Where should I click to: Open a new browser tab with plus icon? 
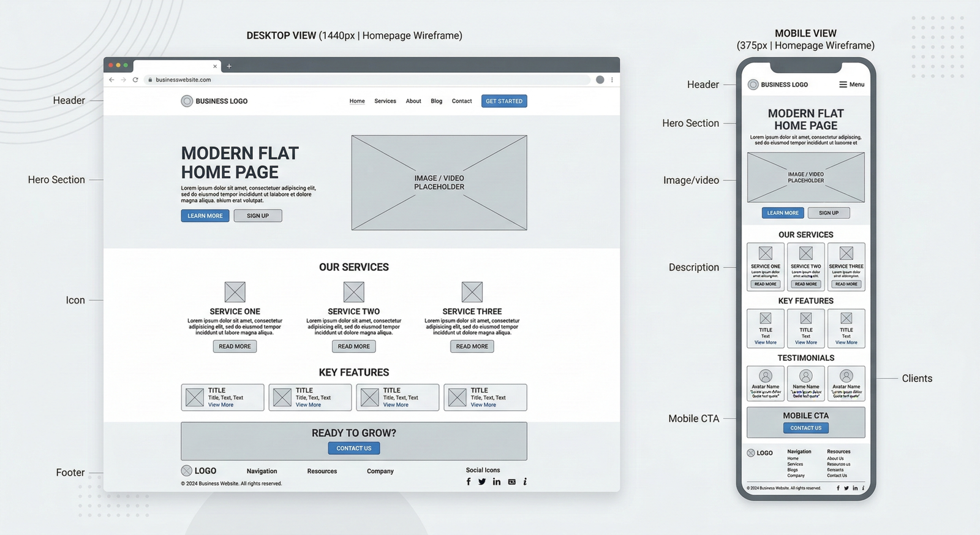coord(229,66)
